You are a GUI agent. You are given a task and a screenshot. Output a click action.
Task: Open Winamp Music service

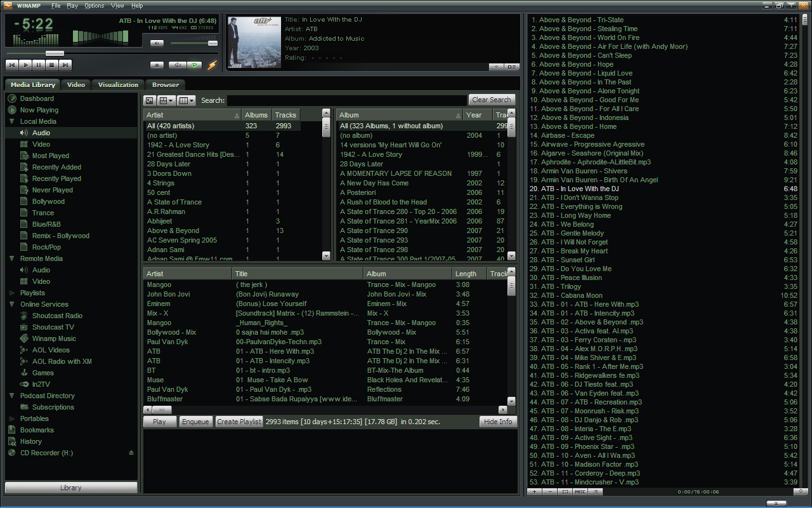pyautogui.click(x=54, y=338)
